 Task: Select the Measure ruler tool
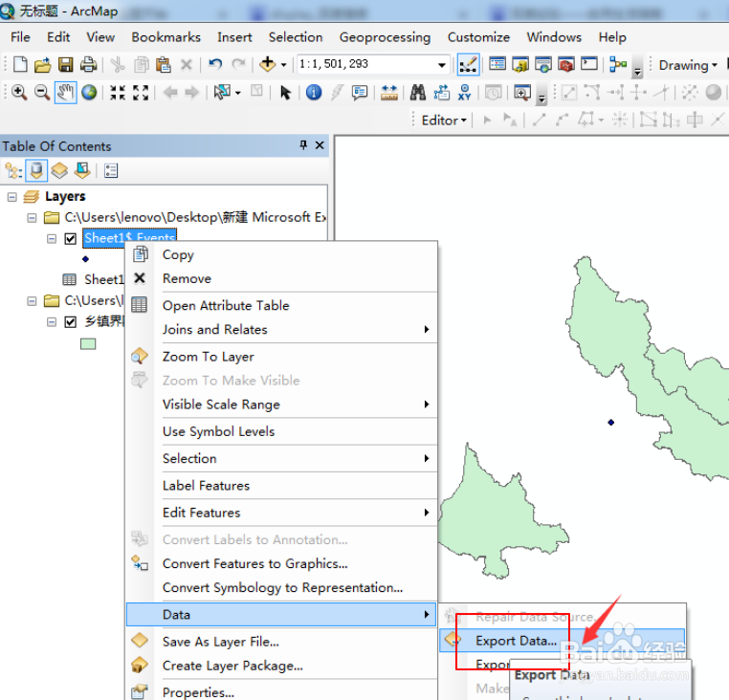click(389, 92)
